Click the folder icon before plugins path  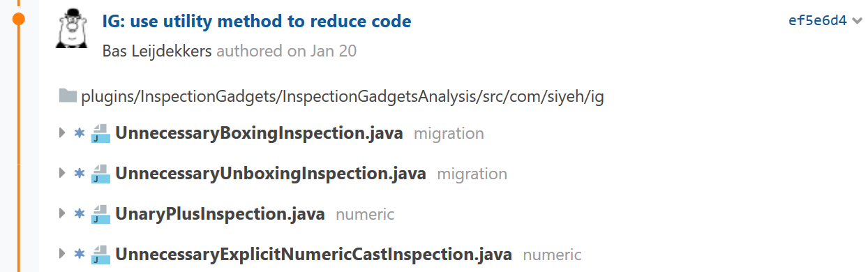click(x=68, y=96)
